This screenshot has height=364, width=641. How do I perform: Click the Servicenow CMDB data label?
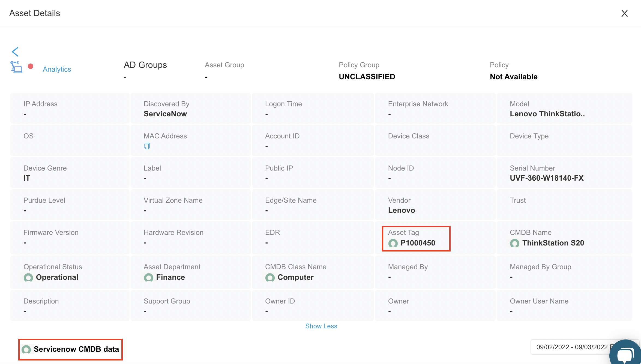click(x=76, y=349)
